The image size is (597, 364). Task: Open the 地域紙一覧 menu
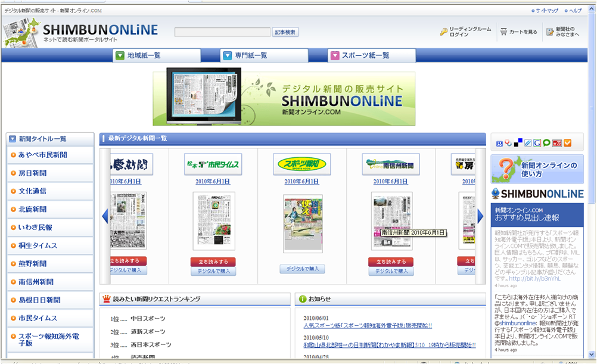click(157, 55)
